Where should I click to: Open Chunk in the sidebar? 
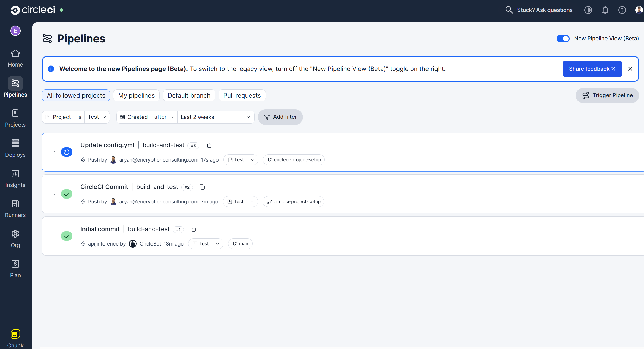tap(15, 339)
